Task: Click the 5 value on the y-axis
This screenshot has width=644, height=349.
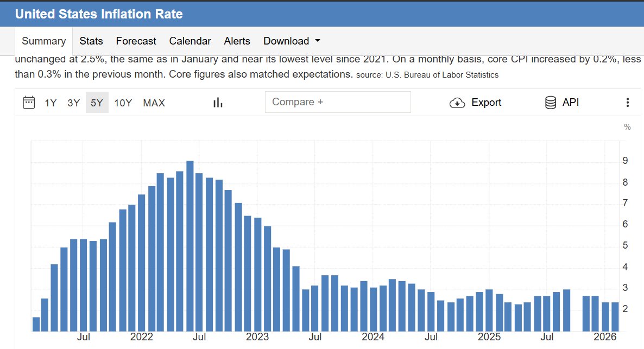Action: point(625,245)
